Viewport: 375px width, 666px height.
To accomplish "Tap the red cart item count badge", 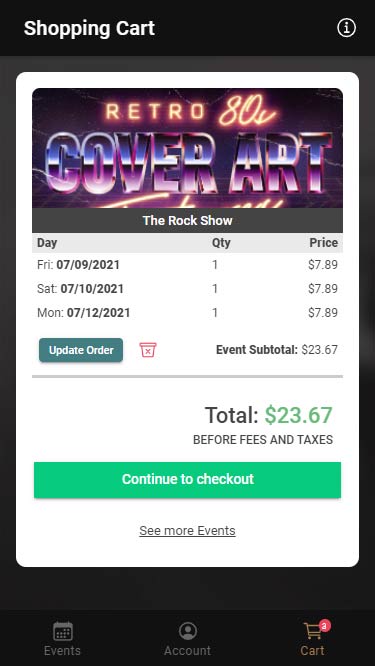I will (x=325, y=625).
